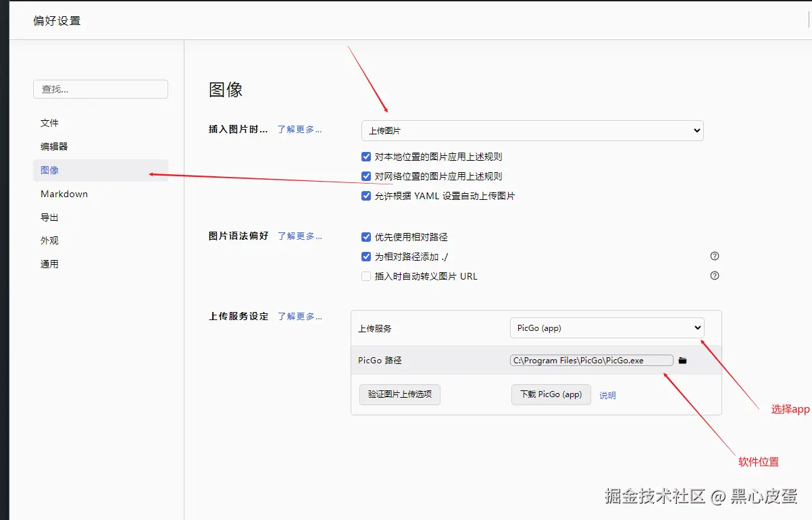Open 了解更多 link beside 上传服务设定
Viewport: 812px width, 520px height.
(299, 316)
